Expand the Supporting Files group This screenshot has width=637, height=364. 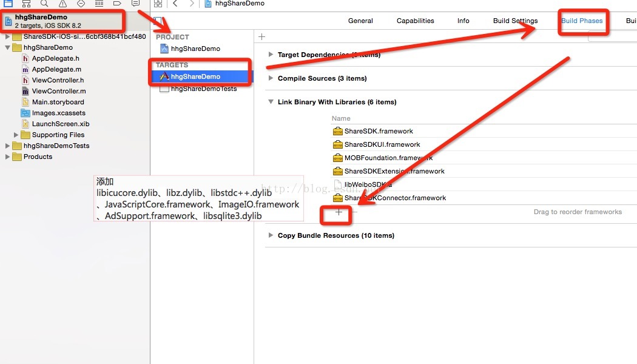click(x=16, y=135)
